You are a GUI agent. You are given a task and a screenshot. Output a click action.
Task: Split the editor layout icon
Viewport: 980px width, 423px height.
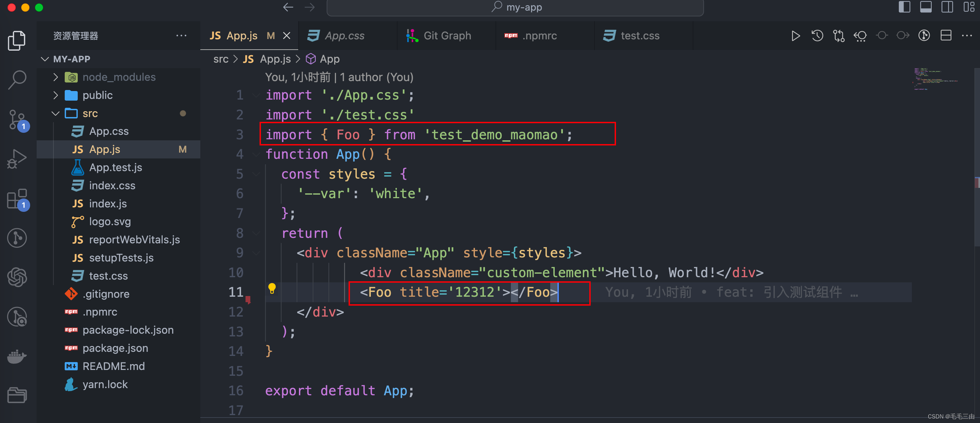[x=946, y=36]
